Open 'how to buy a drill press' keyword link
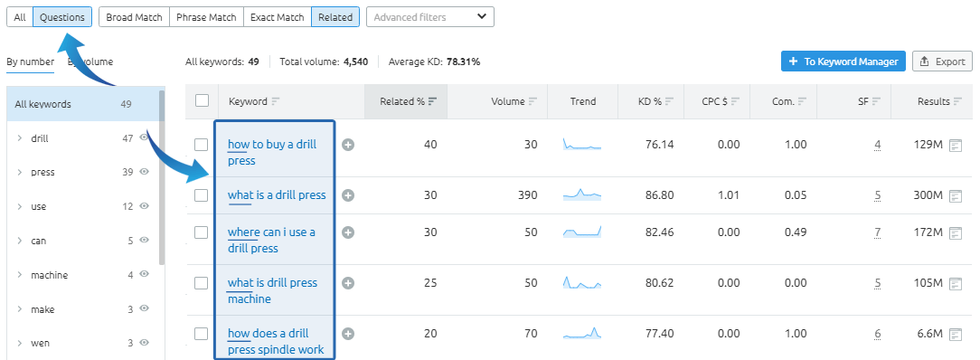The height and width of the screenshot is (360, 980). tap(272, 153)
